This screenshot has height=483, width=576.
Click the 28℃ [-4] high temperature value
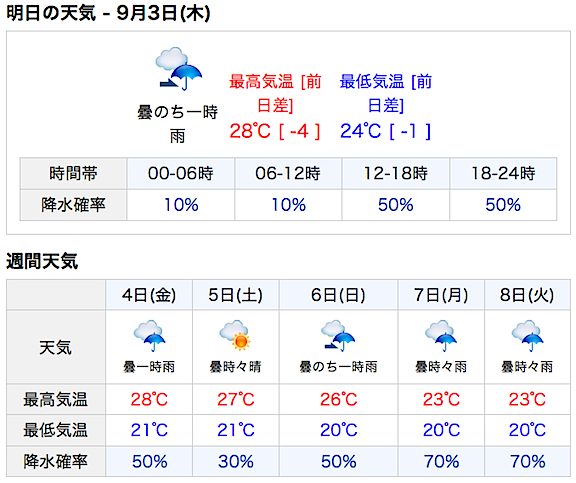[275, 131]
